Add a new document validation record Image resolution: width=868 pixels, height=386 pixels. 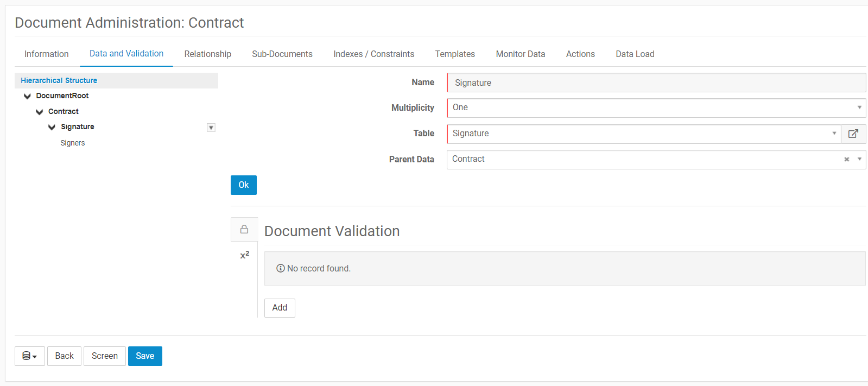click(280, 308)
